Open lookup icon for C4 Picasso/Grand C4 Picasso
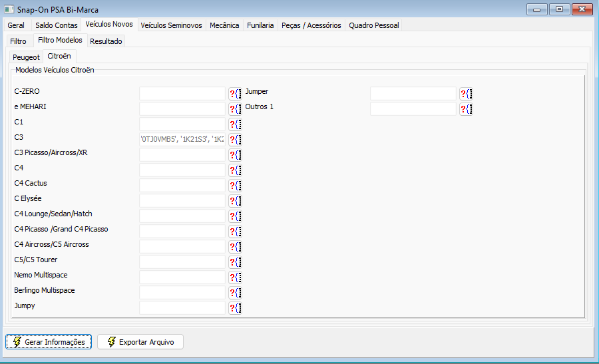599x364 pixels. pos(236,231)
